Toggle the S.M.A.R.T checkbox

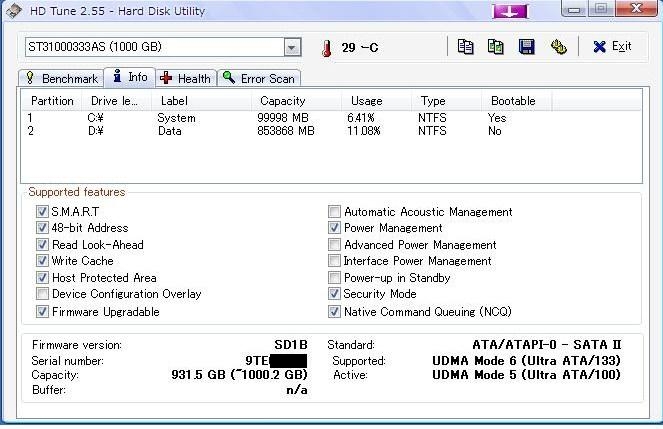42,211
